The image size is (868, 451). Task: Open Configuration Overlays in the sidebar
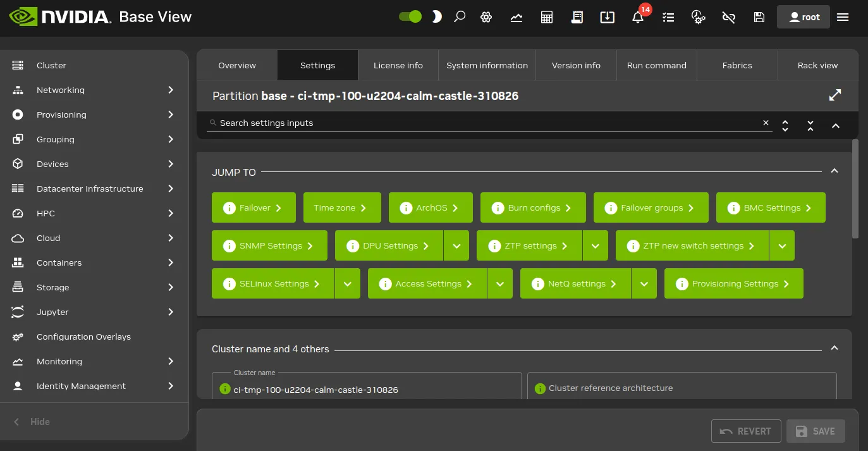pyautogui.click(x=94, y=337)
